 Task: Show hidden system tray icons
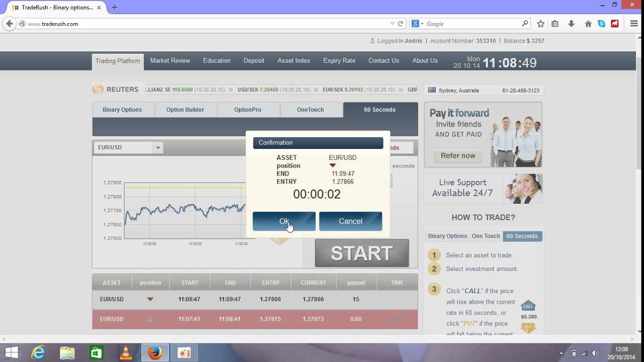click(x=561, y=353)
